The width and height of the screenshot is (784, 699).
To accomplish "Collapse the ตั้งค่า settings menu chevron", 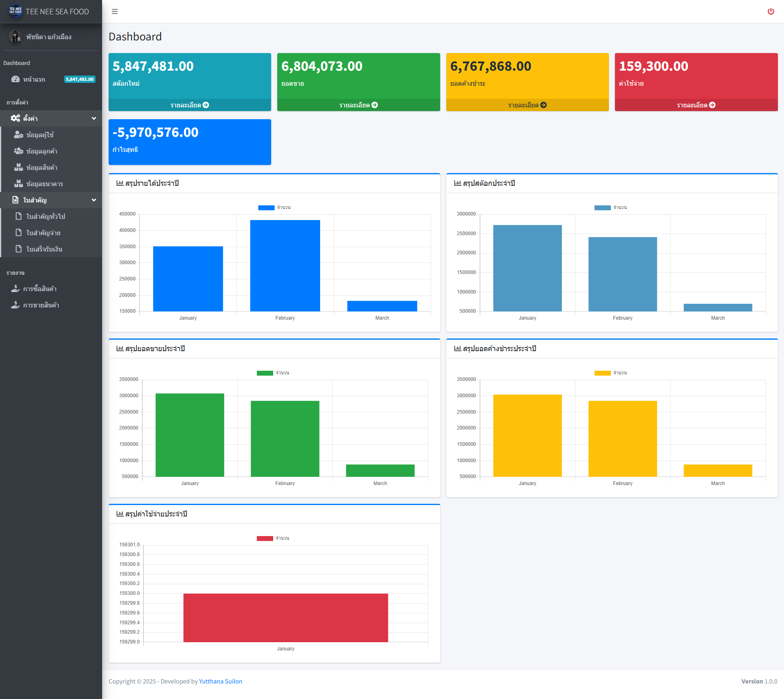I will pos(94,118).
